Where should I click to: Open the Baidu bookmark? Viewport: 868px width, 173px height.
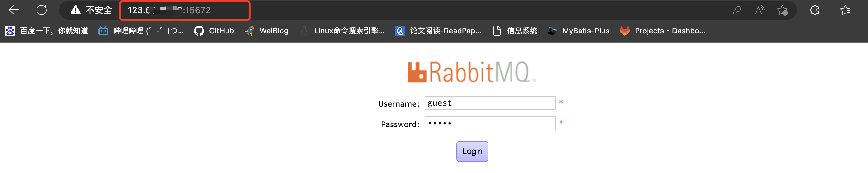click(x=47, y=31)
